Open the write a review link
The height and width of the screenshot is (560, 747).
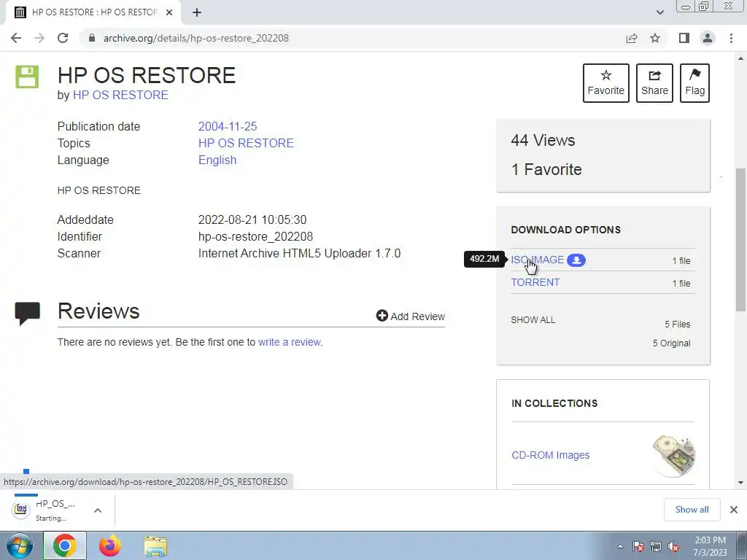(x=290, y=342)
